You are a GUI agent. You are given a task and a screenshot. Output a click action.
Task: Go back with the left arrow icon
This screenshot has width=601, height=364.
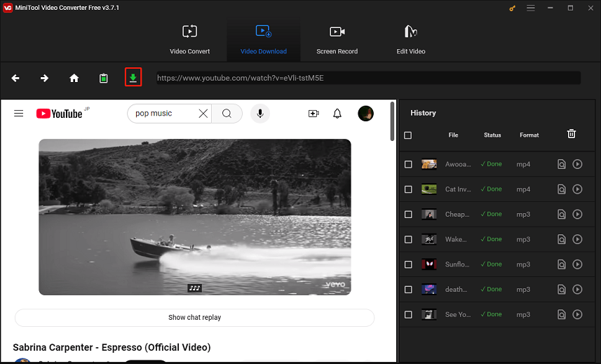click(x=15, y=78)
